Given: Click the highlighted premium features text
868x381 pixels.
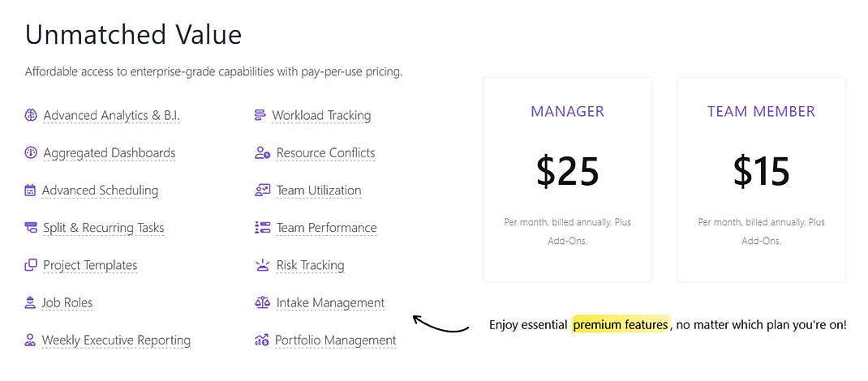Looking at the screenshot, I should (x=621, y=325).
